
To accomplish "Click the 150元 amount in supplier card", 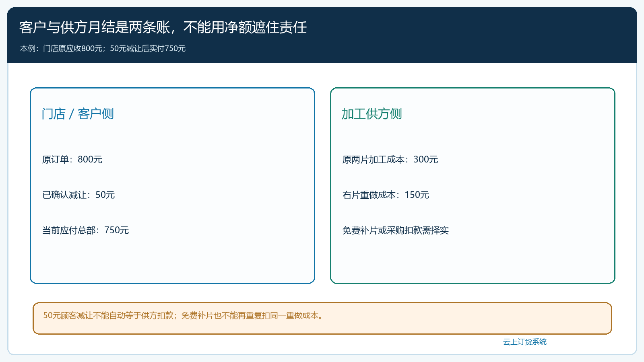I will (x=417, y=195).
